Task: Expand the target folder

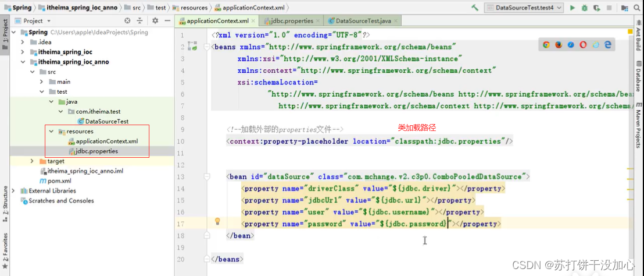Action: (32, 161)
